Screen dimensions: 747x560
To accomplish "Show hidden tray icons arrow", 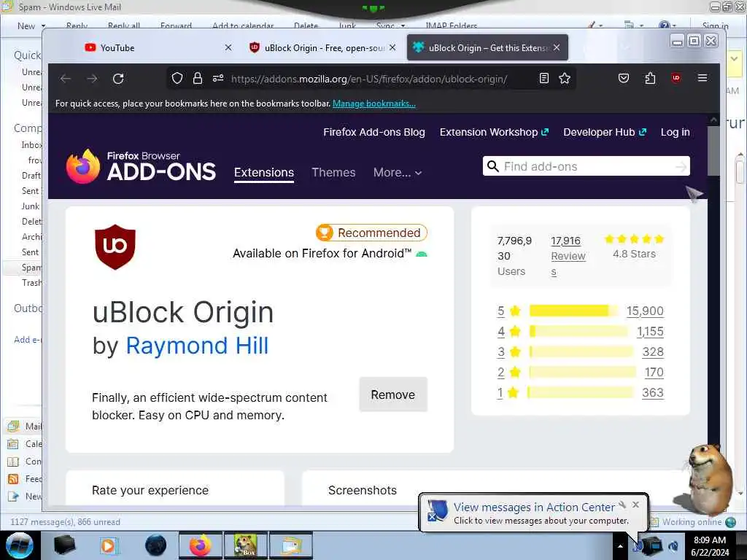I will pos(620,546).
